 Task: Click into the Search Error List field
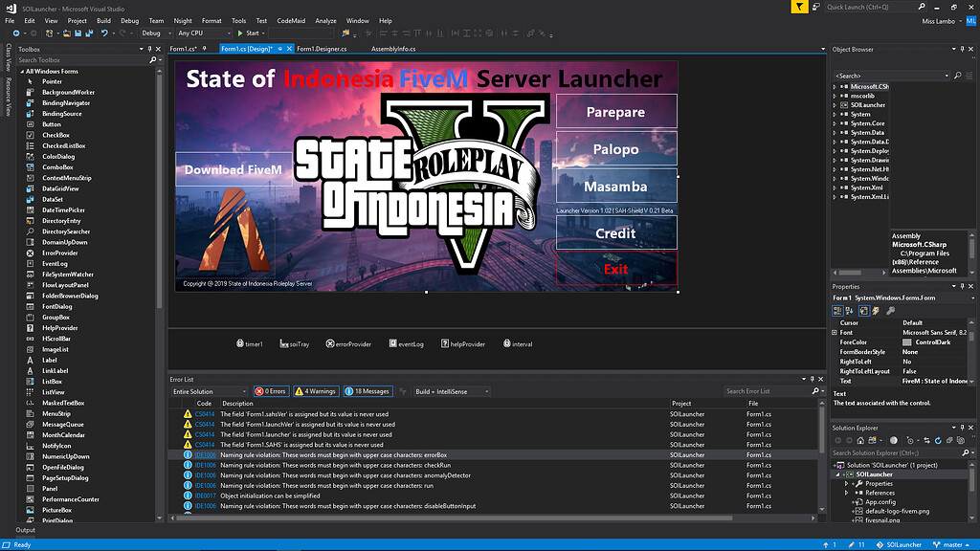[x=767, y=391]
